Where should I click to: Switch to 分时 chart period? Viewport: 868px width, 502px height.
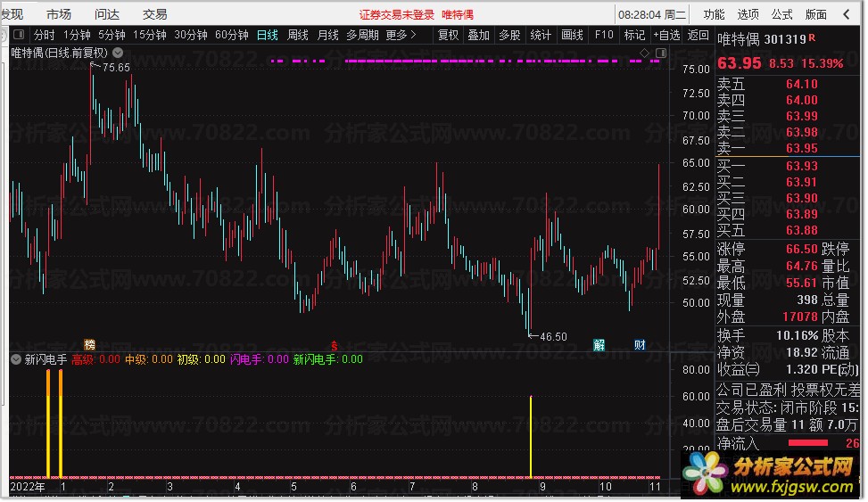click(45, 36)
